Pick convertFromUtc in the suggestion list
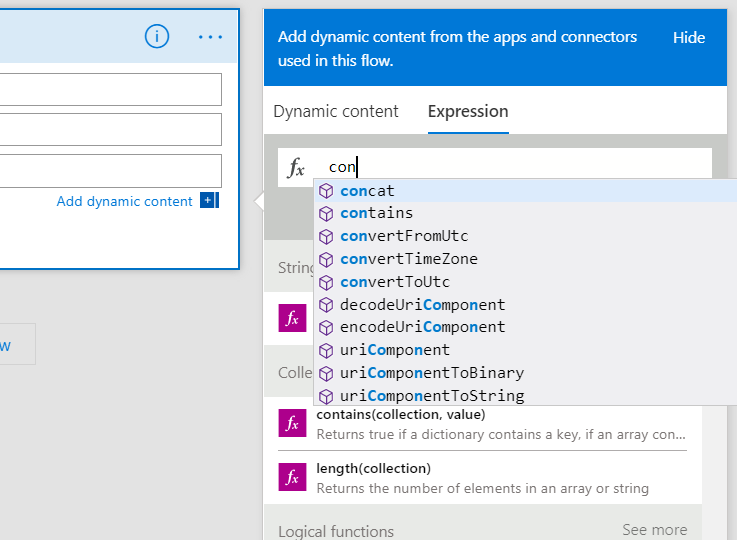This screenshot has width=737, height=540. [404, 236]
